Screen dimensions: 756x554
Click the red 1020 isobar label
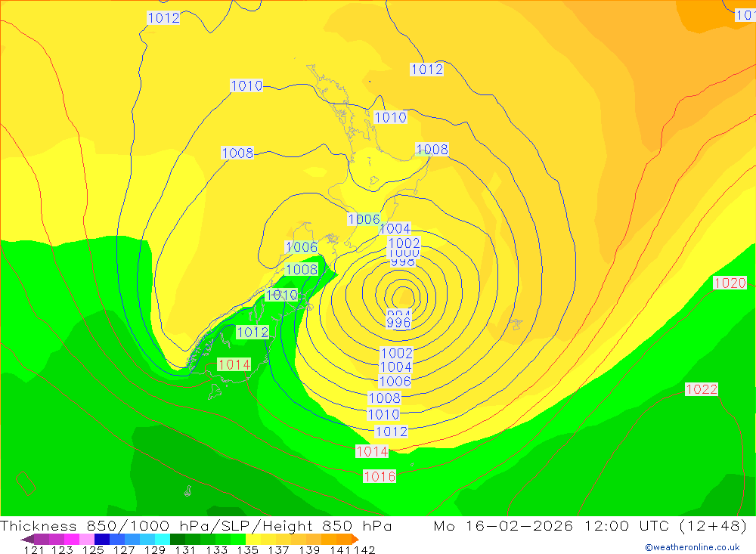[x=730, y=283]
